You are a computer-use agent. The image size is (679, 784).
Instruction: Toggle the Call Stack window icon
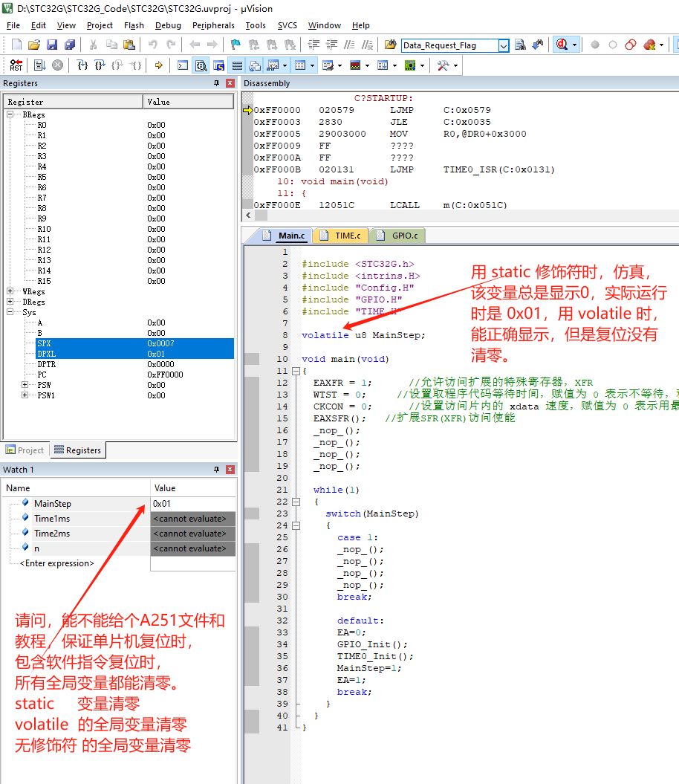click(255, 65)
